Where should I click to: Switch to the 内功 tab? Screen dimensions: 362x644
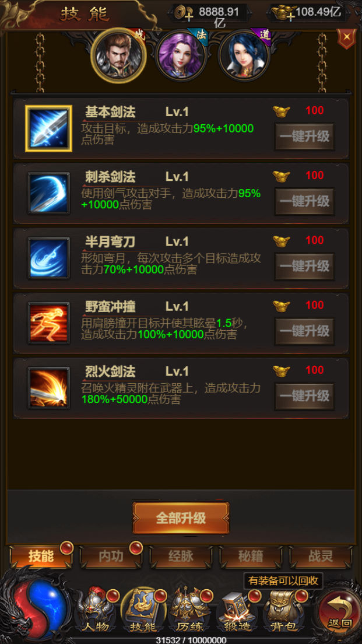[x=111, y=557]
